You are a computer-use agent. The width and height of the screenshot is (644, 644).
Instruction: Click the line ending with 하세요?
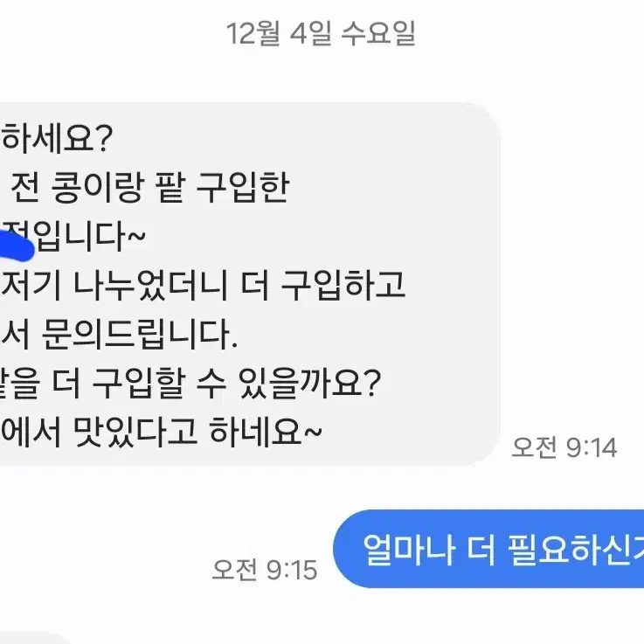tap(56, 139)
